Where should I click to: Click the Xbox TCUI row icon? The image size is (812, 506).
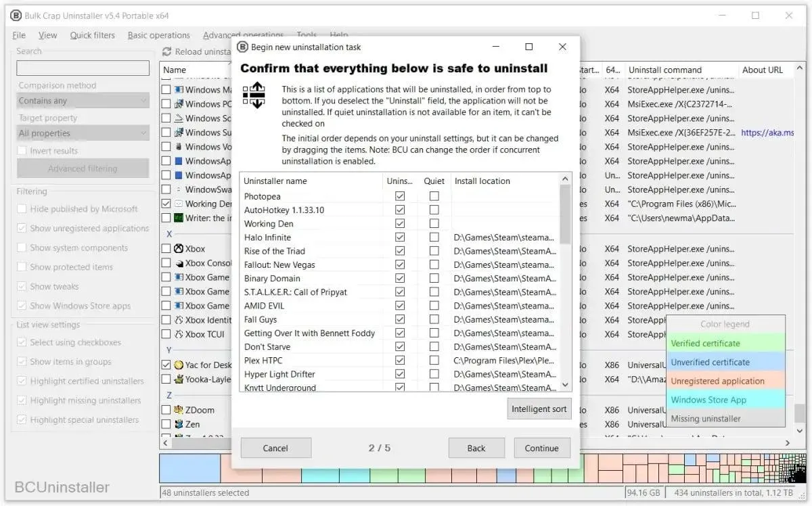tap(179, 334)
